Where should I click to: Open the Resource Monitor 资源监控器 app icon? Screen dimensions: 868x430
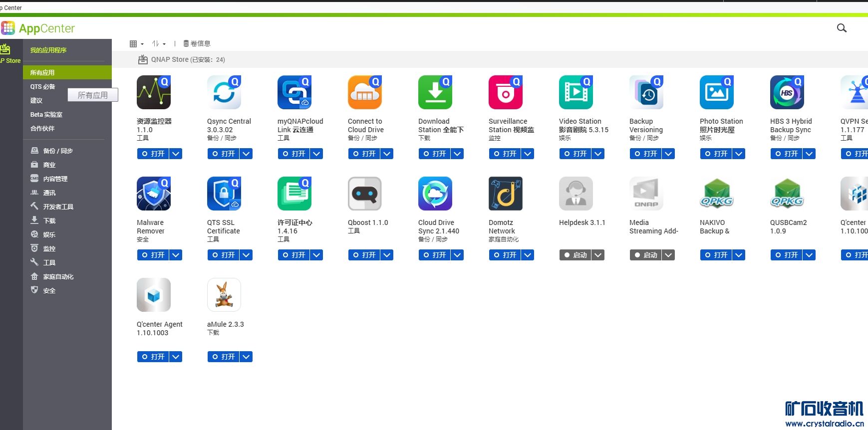coord(154,92)
